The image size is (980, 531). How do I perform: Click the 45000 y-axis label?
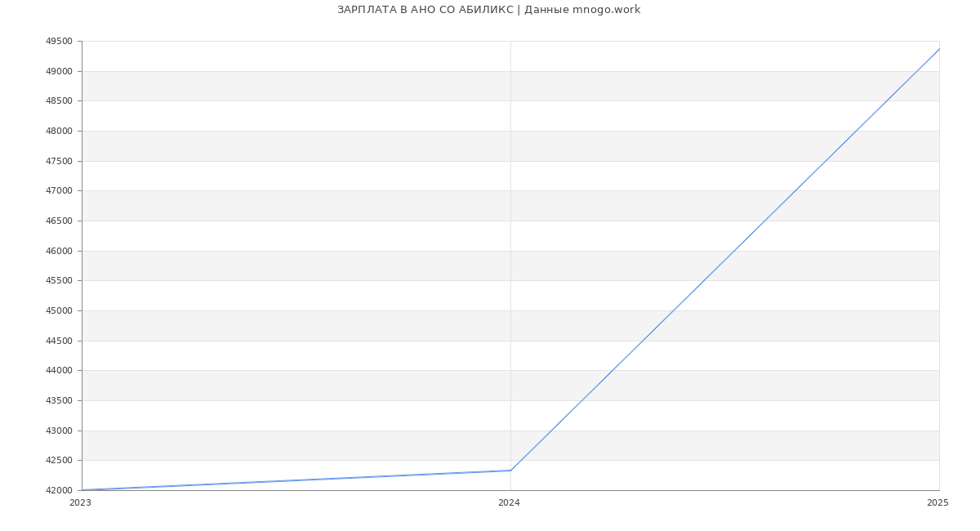tap(59, 311)
